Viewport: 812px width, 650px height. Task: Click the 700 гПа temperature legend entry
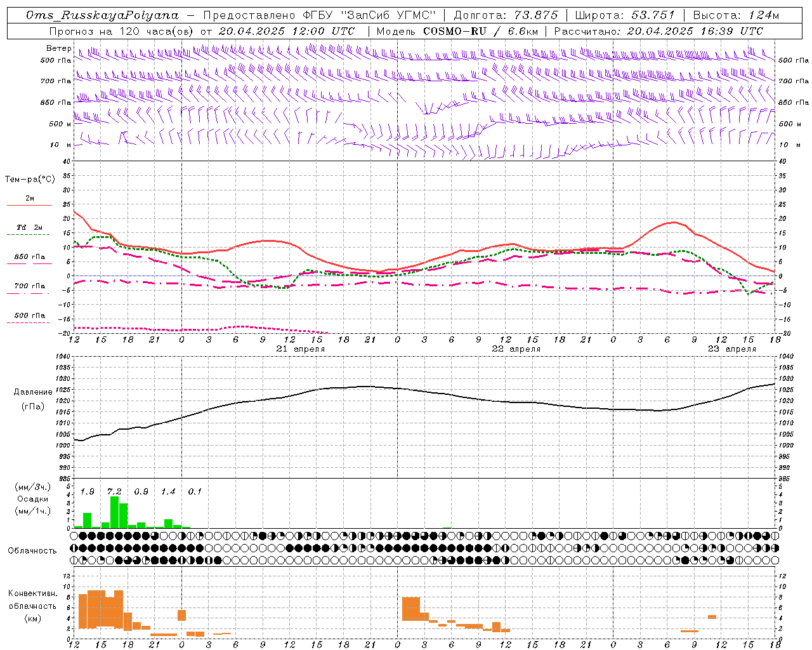point(29,289)
